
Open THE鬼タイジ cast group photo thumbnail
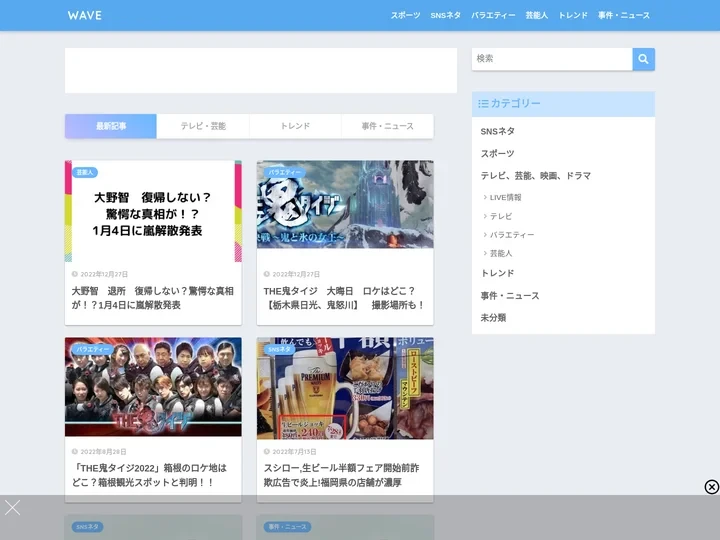[x=153, y=387]
